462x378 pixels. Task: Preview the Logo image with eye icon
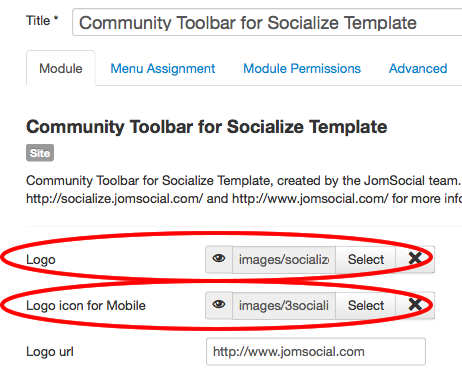pyautogui.click(x=219, y=259)
